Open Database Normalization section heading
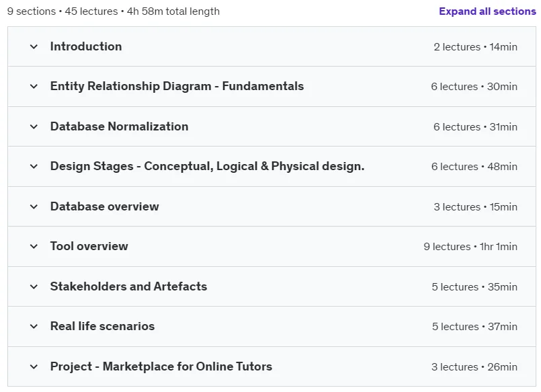The width and height of the screenshot is (541, 392). point(120,126)
